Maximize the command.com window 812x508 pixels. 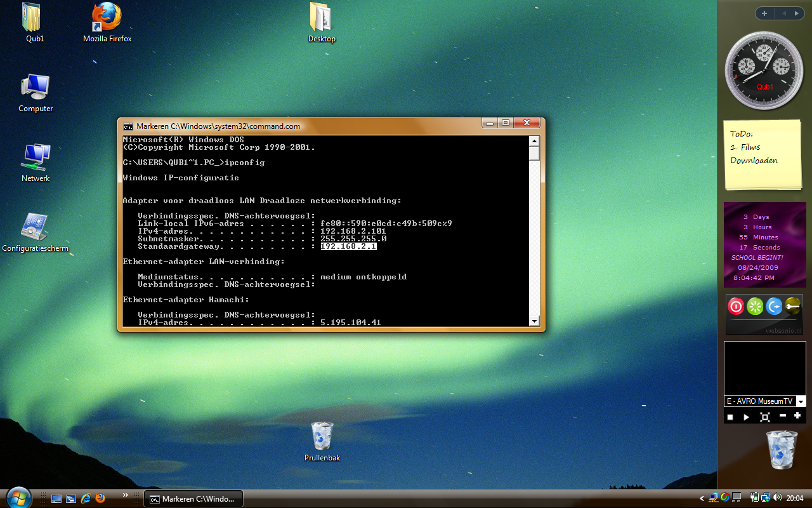coord(506,123)
